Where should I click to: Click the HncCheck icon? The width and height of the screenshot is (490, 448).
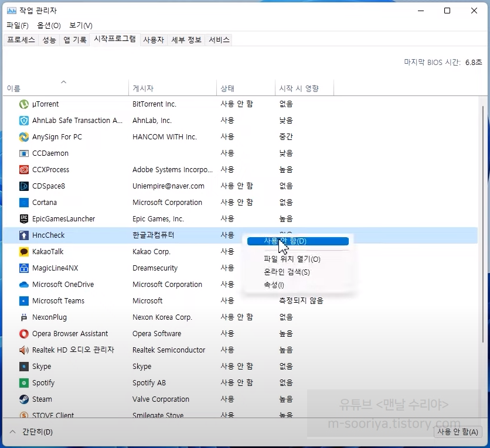click(x=24, y=235)
